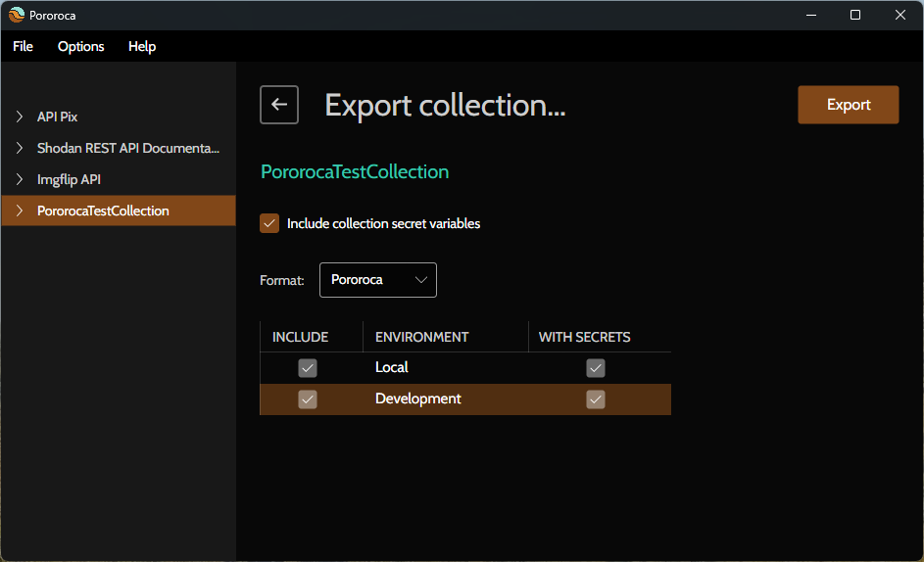This screenshot has width=924, height=562.
Task: Maximize the Pororoca window
Action: click(855, 15)
